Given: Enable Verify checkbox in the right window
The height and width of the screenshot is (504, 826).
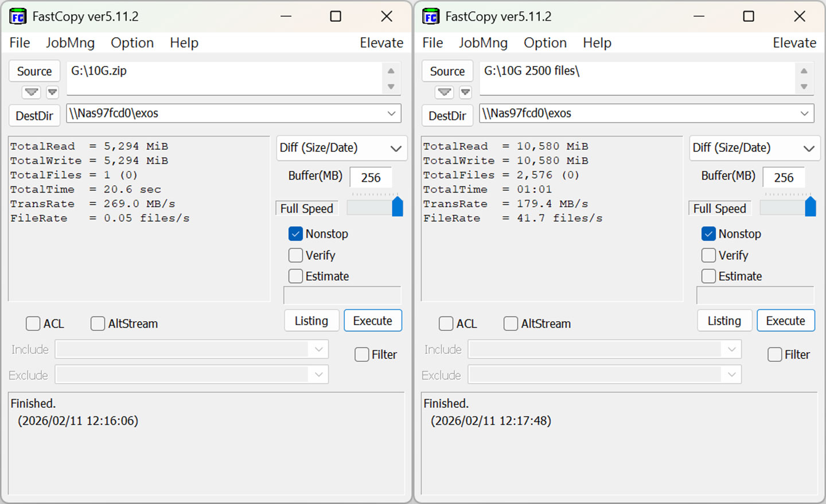Looking at the screenshot, I should pyautogui.click(x=708, y=255).
